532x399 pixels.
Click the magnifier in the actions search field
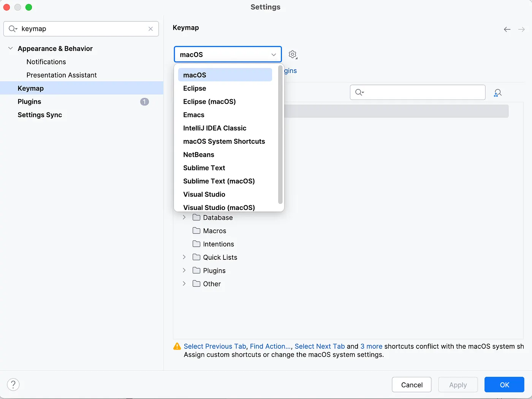[x=359, y=92]
